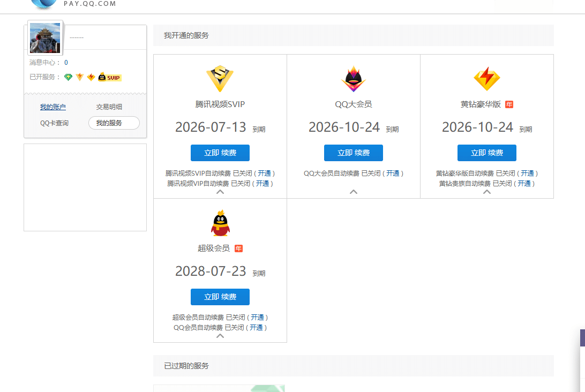Click the 年 badge beside 超级会员
Image resolution: width=585 pixels, height=392 pixels.
point(239,248)
